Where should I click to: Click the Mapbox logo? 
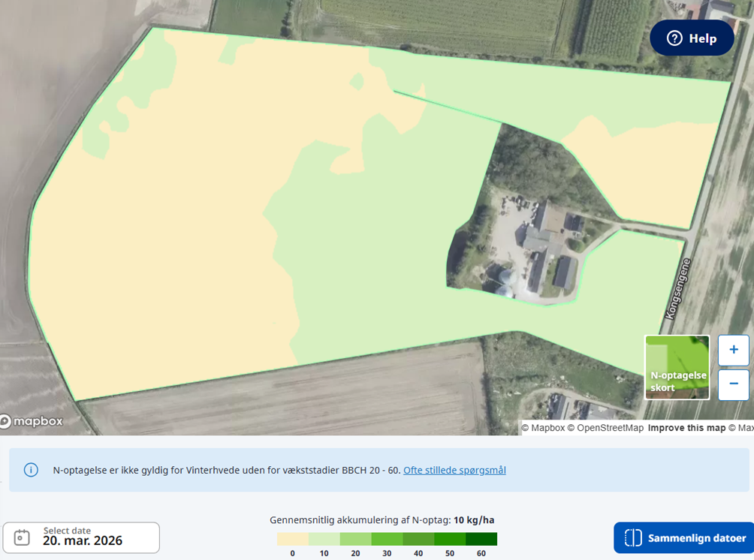(33, 421)
